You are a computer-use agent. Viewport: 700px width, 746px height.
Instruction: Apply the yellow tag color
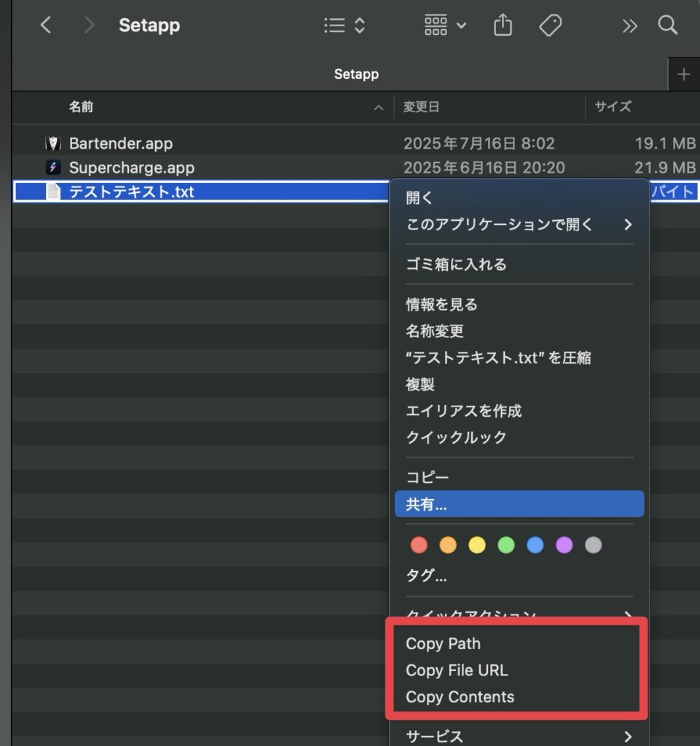click(477, 545)
